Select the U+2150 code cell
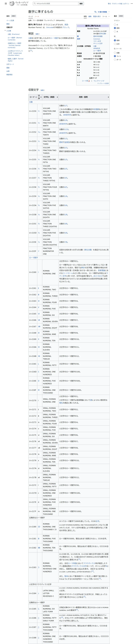 pos(33,111)
